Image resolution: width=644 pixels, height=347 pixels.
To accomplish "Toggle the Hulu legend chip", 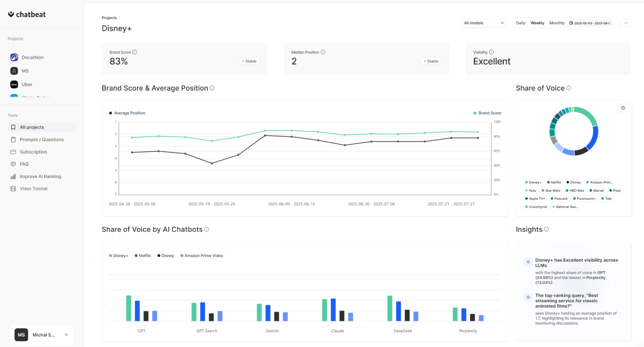I will click(x=531, y=190).
